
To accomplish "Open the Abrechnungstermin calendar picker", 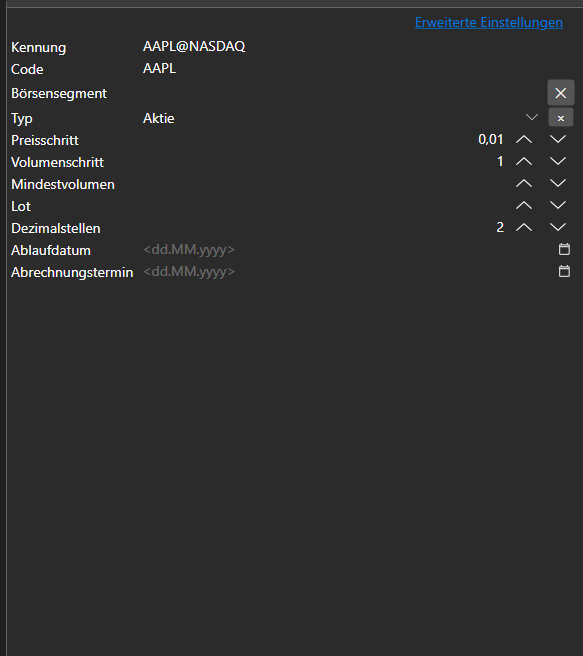I will pos(564,272).
